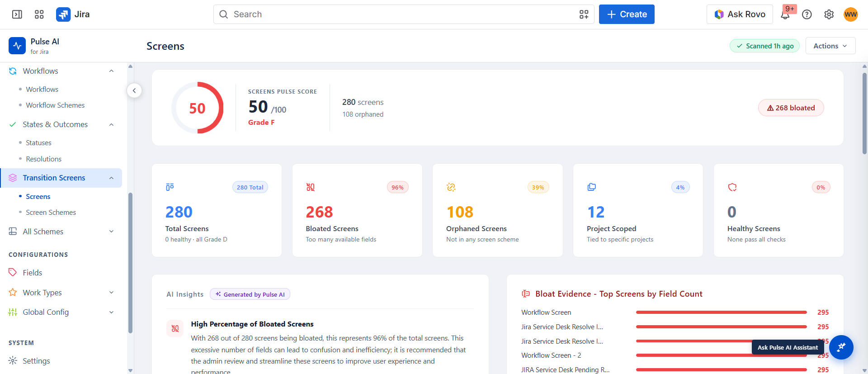Image resolution: width=868 pixels, height=374 pixels.
Task: Click the Search input field
Action: (x=404, y=14)
